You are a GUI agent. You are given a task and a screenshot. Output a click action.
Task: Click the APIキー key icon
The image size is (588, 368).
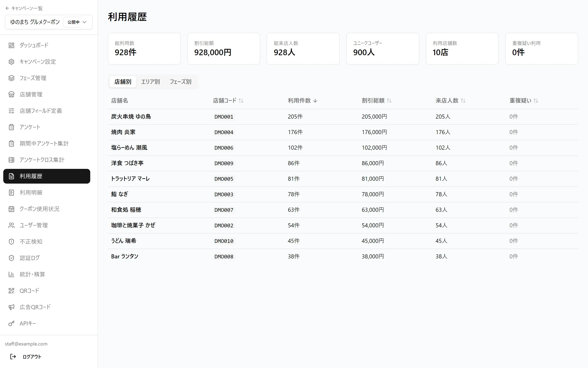[x=11, y=323]
